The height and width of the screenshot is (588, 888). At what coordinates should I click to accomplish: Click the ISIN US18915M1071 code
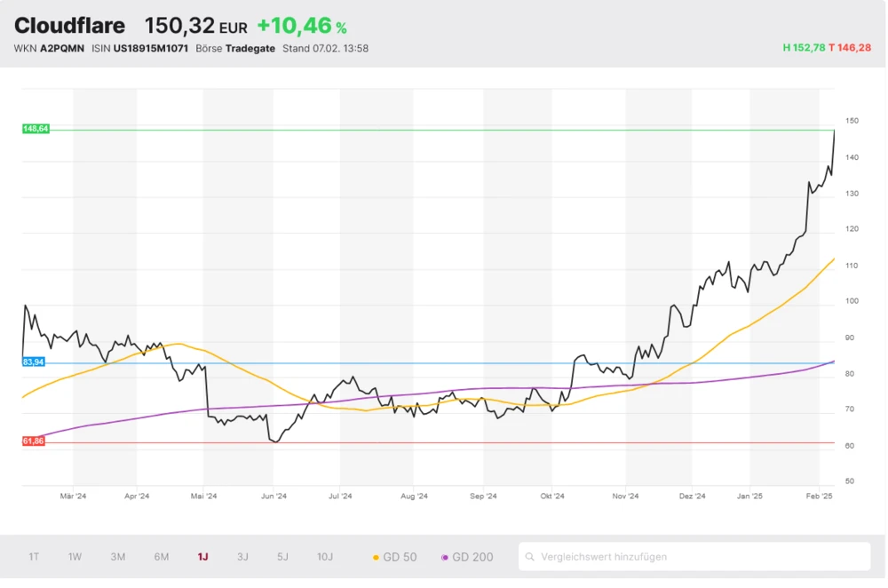151,48
